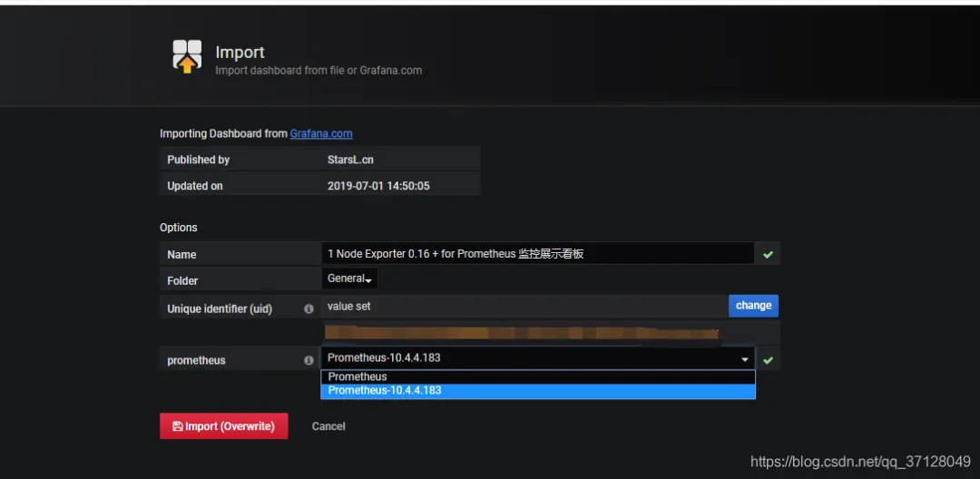
Task: Click the Import dashboard icon in header
Action: [187, 56]
